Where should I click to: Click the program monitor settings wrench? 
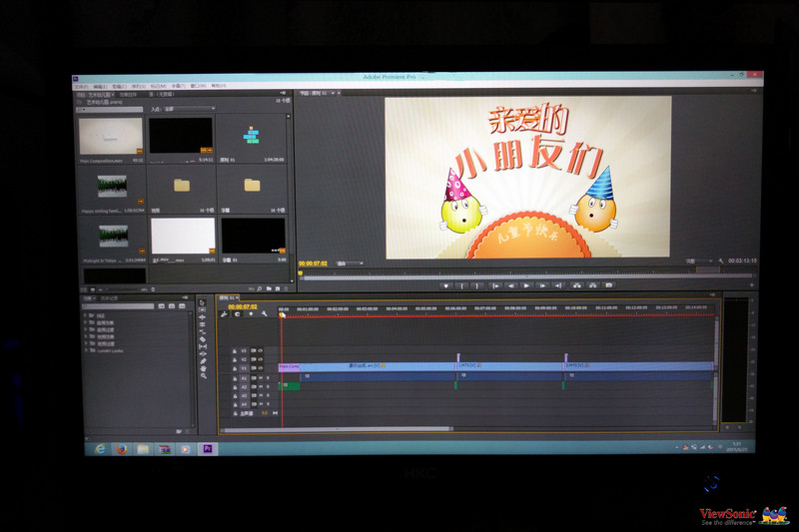click(x=721, y=261)
